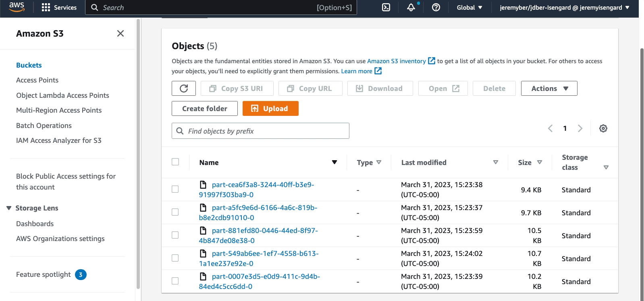Viewport: 644px width, 301px height.
Task: Check the part-549ab6ee object row
Action: click(175, 258)
